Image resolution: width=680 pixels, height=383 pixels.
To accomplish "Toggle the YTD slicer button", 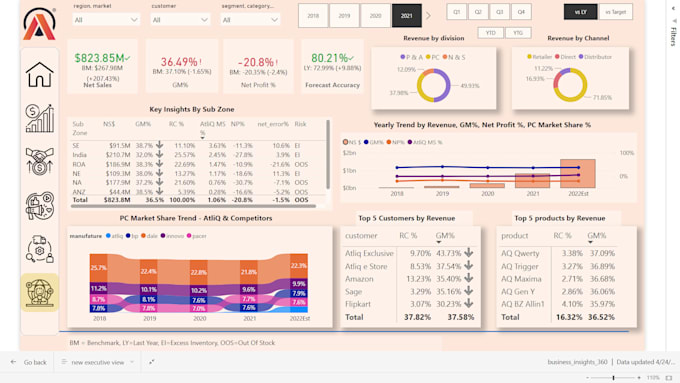I will point(490,33).
